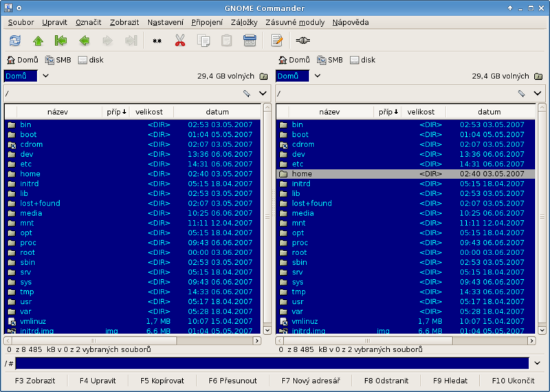Open the Zobrazit menu

[x=124, y=23]
